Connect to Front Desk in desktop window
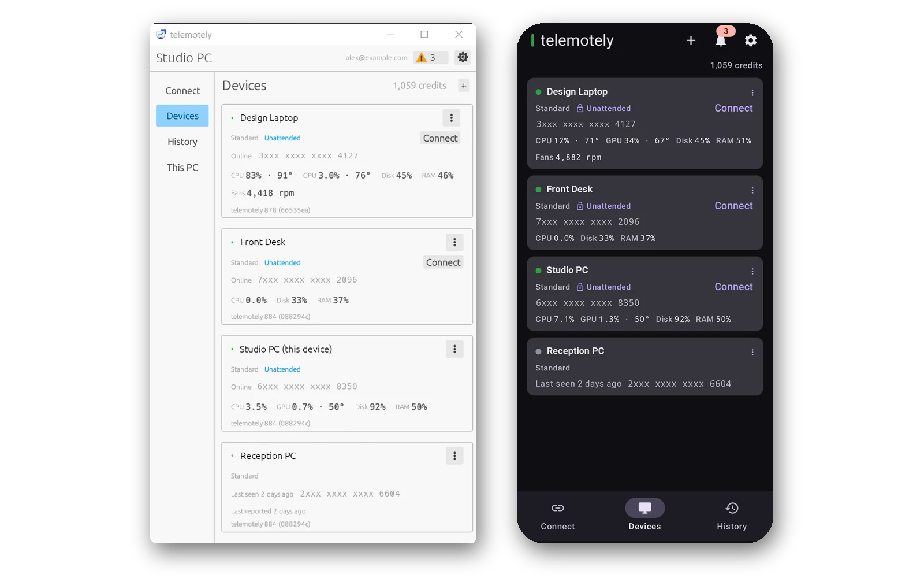Viewport: 924px width, 578px height. coord(443,262)
